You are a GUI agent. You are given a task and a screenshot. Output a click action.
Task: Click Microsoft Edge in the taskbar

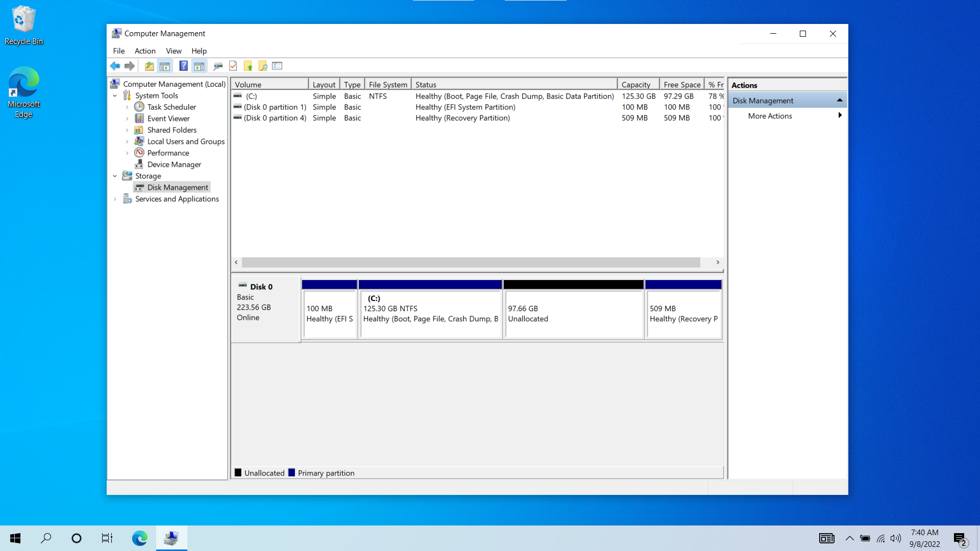[x=139, y=538]
